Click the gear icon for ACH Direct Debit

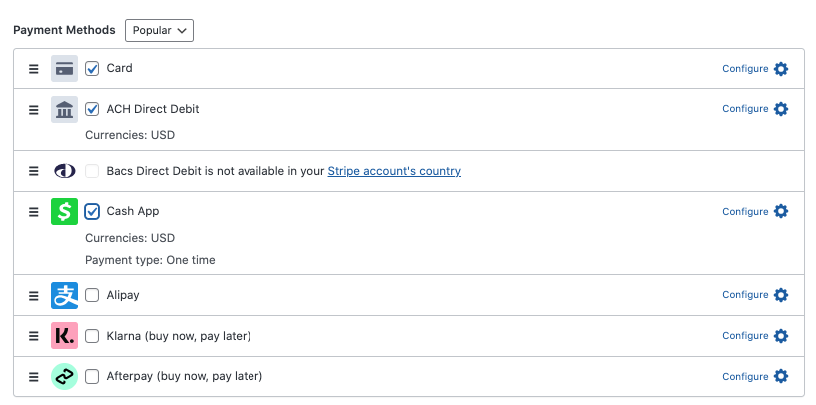(781, 109)
